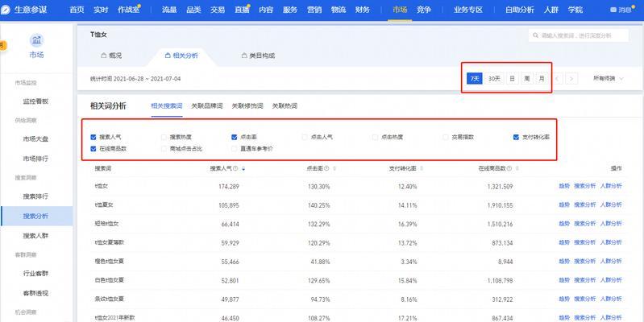The width and height of the screenshot is (644, 322).
Task: Switch to the 相关分析 tab
Action: tap(181, 56)
